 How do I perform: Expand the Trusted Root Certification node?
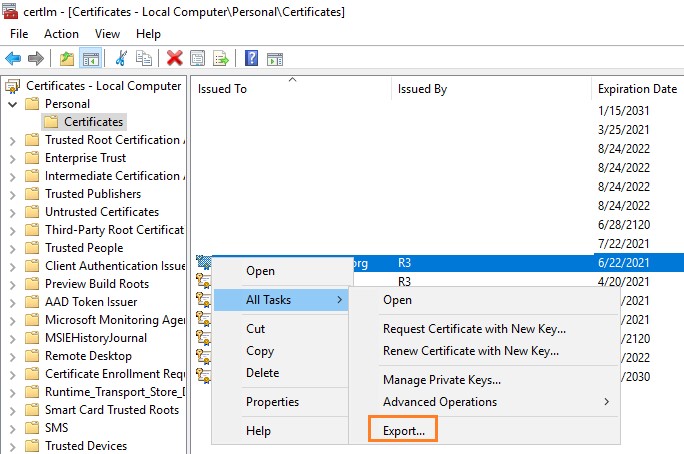point(13,140)
